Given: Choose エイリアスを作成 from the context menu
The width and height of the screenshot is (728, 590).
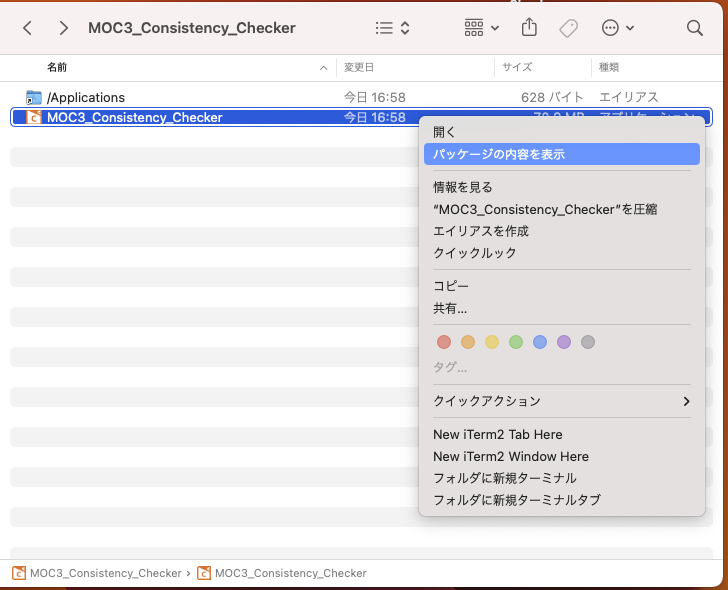Looking at the screenshot, I should [562, 231].
